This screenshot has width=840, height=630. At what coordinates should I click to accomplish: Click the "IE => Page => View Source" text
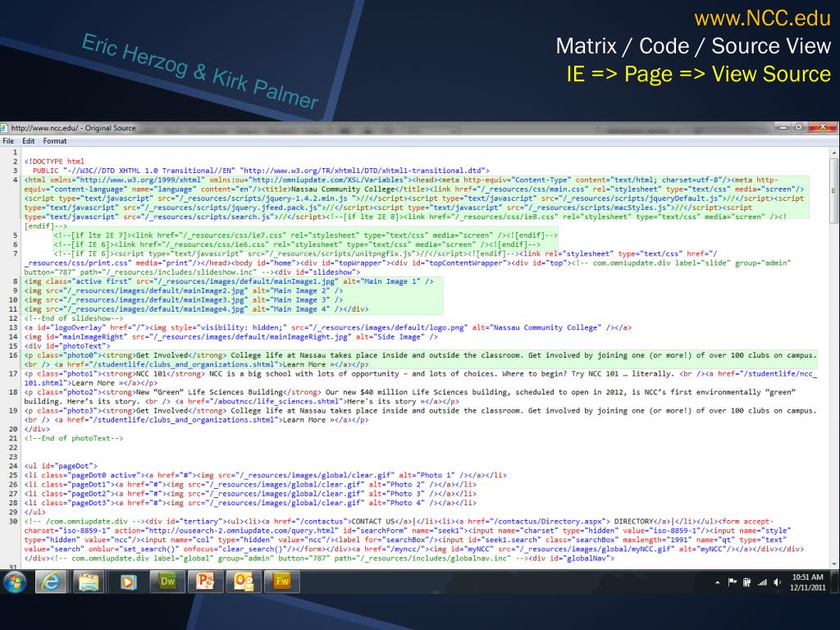tap(699, 74)
